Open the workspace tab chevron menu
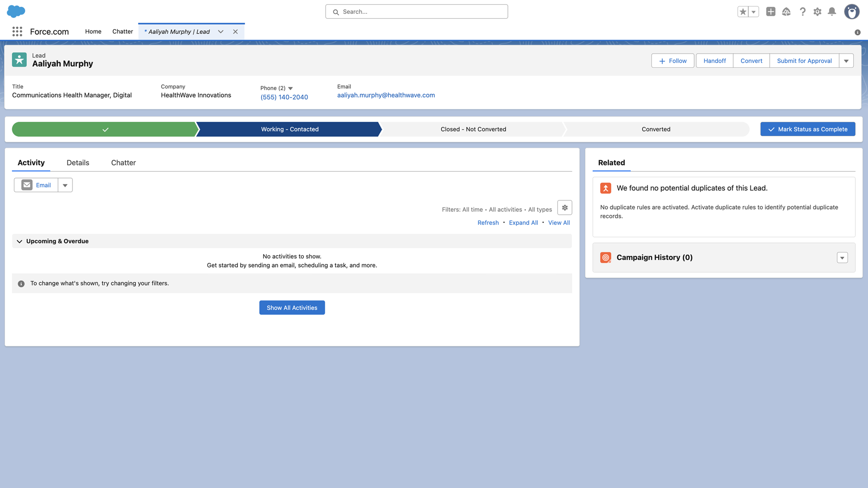Image resolution: width=868 pixels, height=488 pixels. pos(220,32)
